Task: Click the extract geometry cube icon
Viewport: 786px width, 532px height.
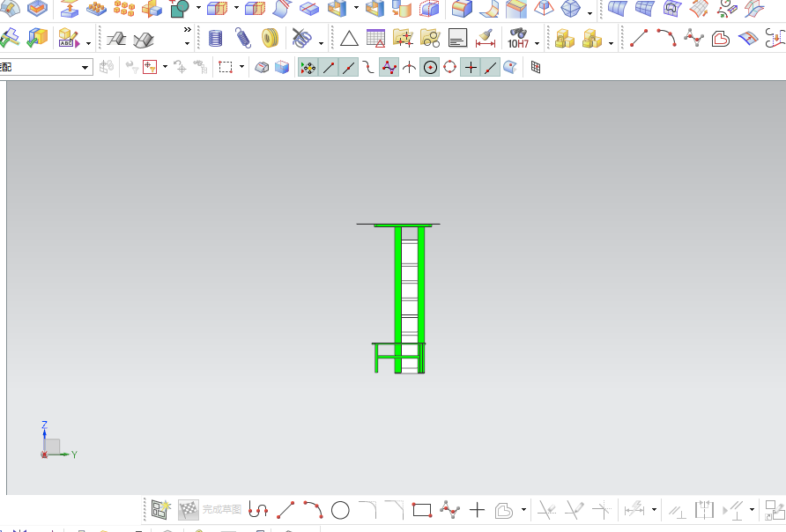Action: [70, 8]
